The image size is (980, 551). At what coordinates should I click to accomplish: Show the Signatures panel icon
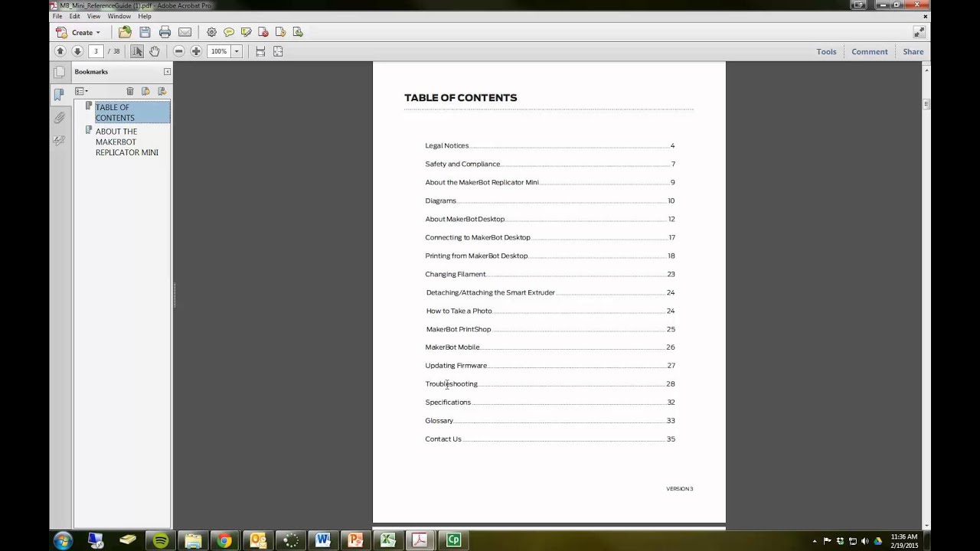tap(59, 141)
